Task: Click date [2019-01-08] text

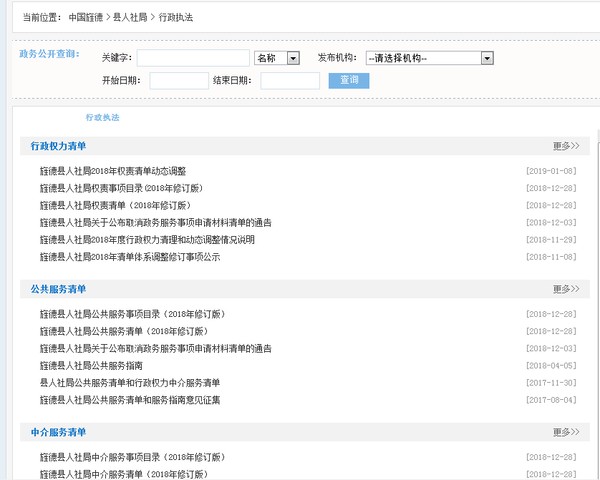Action: (x=551, y=171)
